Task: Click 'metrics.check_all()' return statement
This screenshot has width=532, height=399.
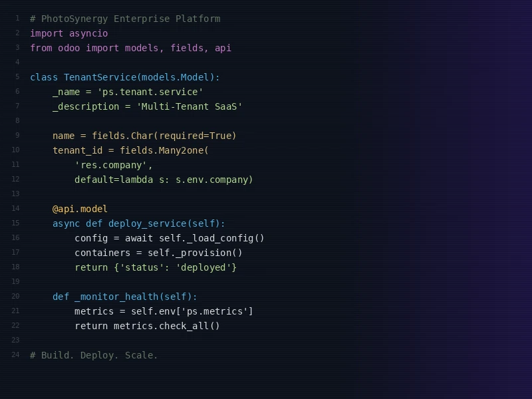Action: 166,326
